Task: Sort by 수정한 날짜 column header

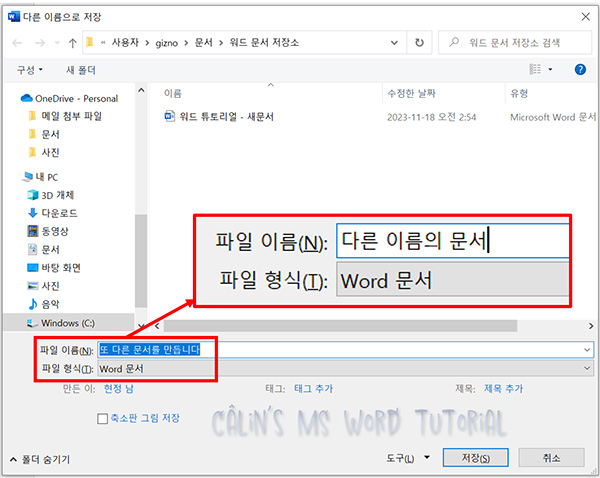Action: pos(411,93)
